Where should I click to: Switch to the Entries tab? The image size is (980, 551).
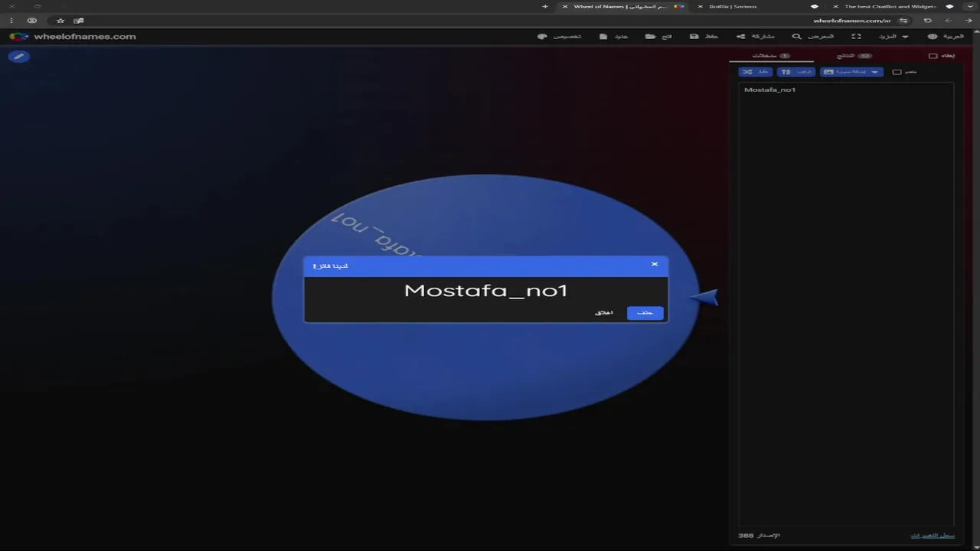(771, 56)
